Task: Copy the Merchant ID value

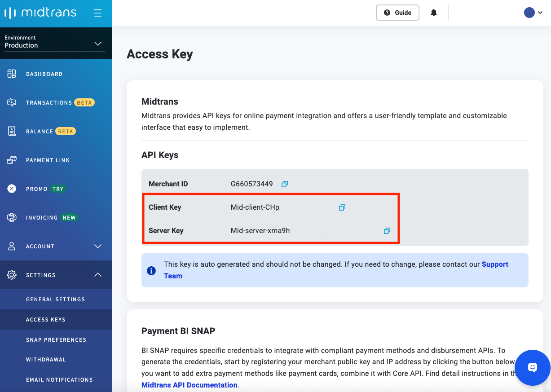Action: coord(285,184)
